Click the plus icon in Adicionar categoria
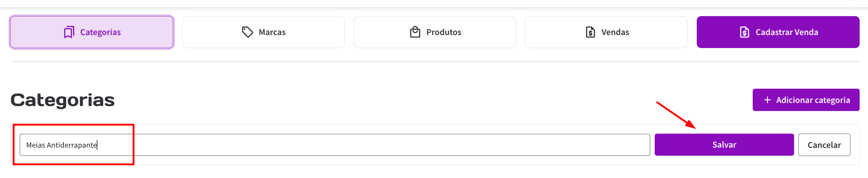Image resolution: width=868 pixels, height=178 pixels. point(767,100)
